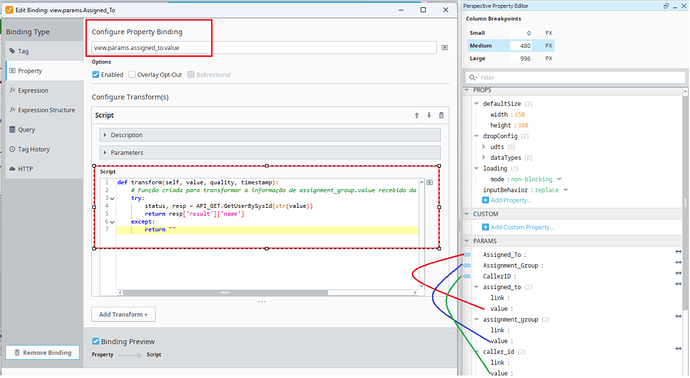Open the mode non-blocking dropdown
This screenshot has height=378, width=690.
[559, 179]
